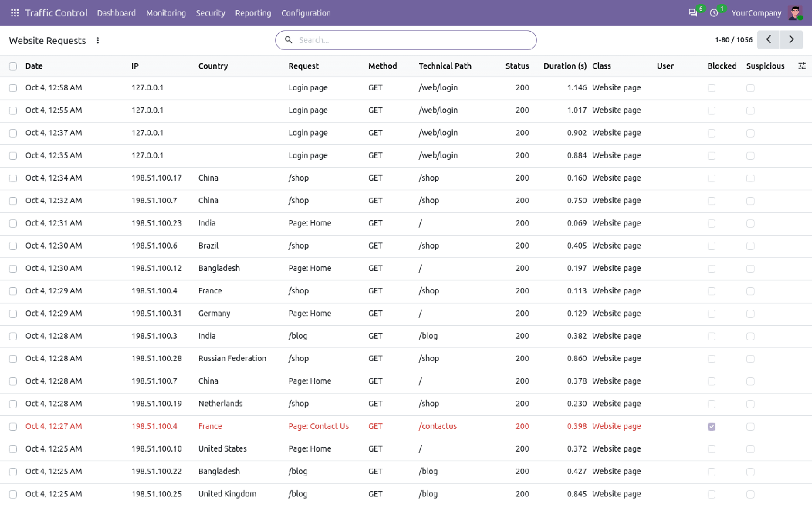The width and height of the screenshot is (812, 508).
Task: Open the activities clock icon
Action: coord(714,13)
